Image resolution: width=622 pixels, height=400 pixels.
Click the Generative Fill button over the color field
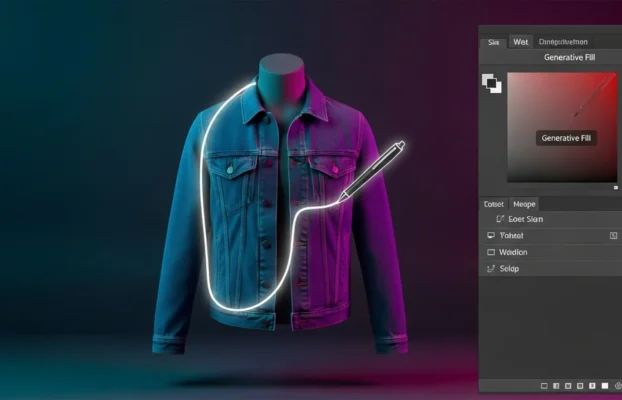point(566,138)
